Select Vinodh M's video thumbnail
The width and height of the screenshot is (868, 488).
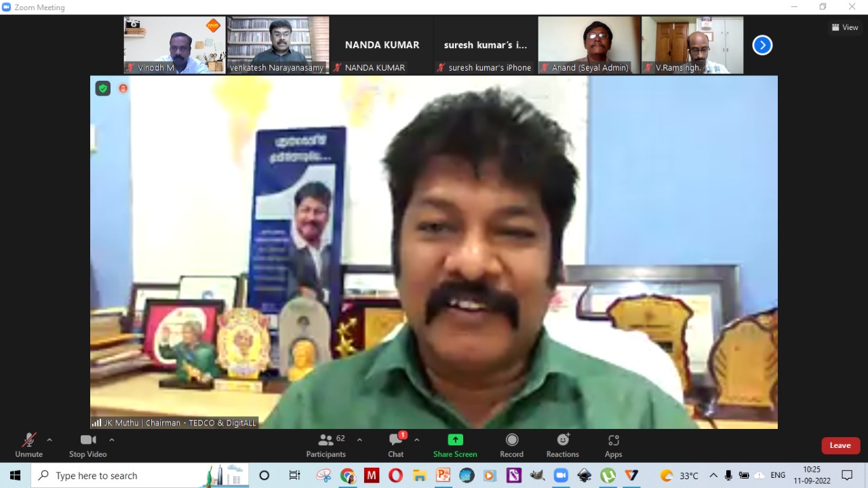[x=174, y=45]
